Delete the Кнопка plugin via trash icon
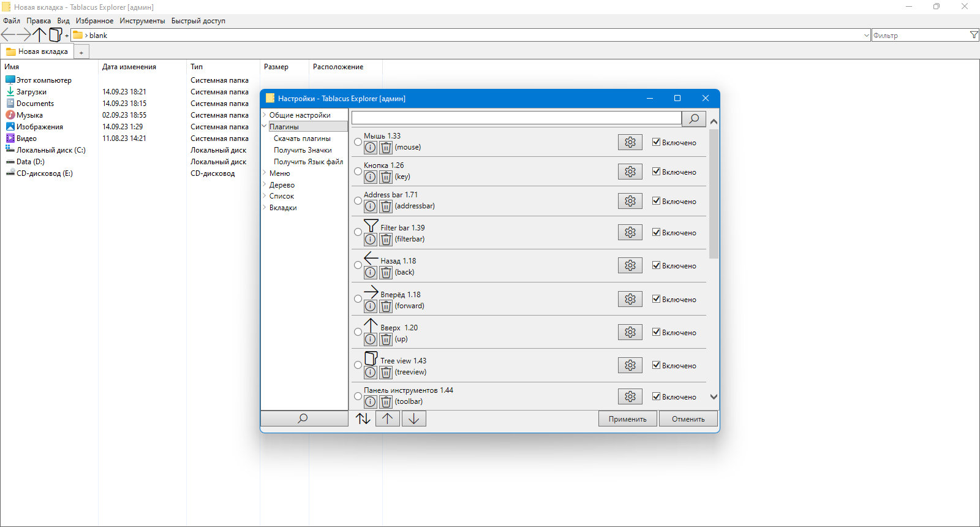Viewport: 980px width, 527px height. 386,177
